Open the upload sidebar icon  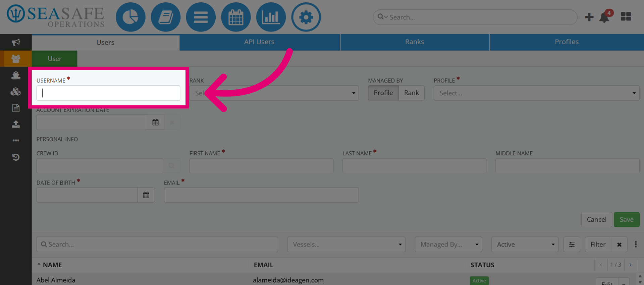[16, 124]
